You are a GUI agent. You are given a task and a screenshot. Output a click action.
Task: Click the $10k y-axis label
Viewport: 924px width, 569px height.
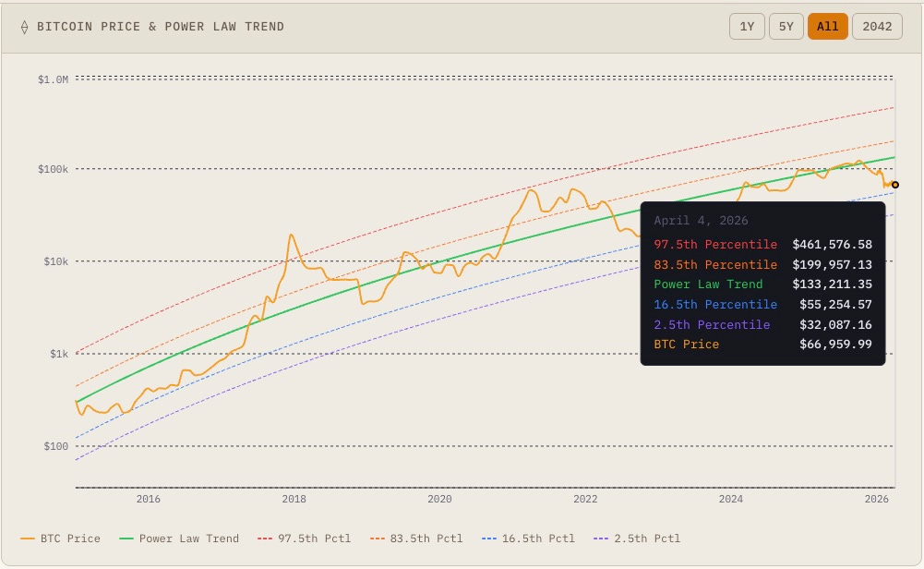click(56, 261)
